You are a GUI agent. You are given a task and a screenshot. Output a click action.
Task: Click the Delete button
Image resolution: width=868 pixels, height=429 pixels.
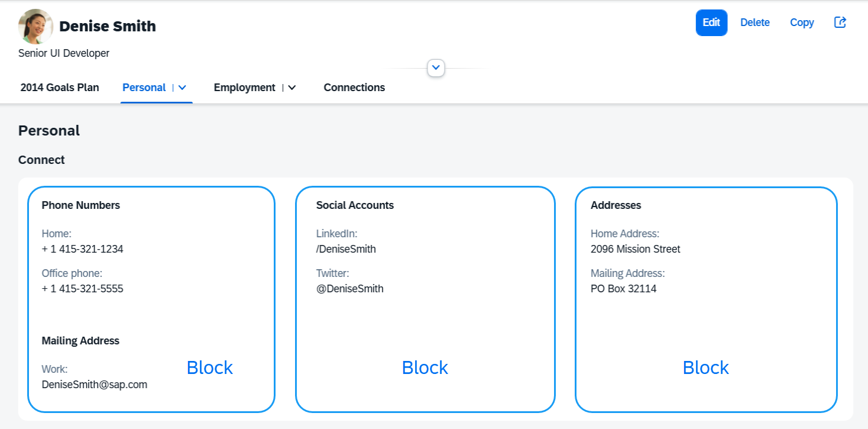755,22
